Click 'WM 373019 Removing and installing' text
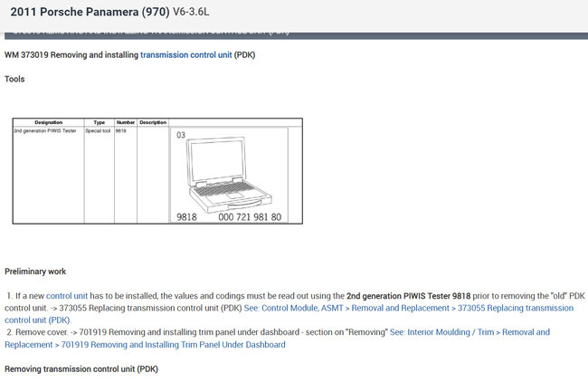 [71, 55]
